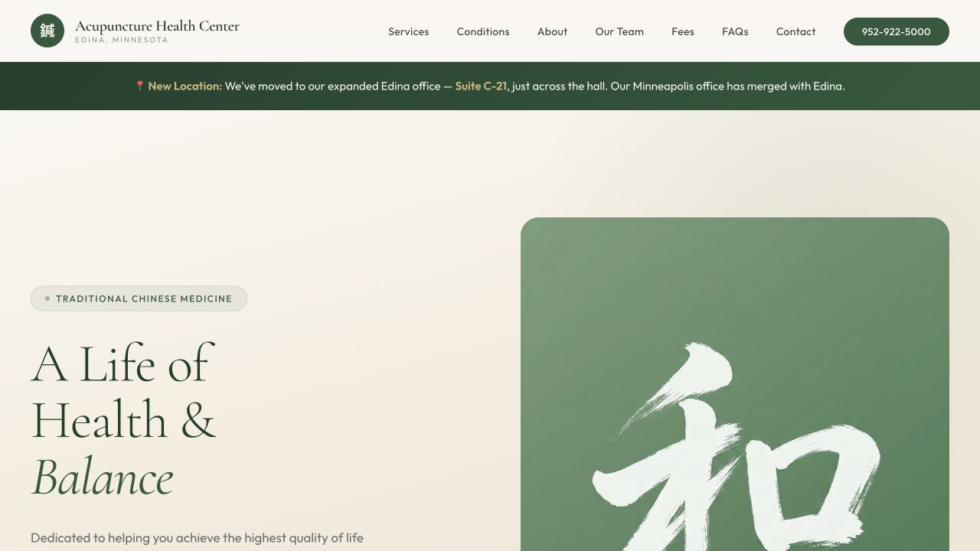
Task: Open the Services menu item
Action: pyautogui.click(x=408, y=31)
